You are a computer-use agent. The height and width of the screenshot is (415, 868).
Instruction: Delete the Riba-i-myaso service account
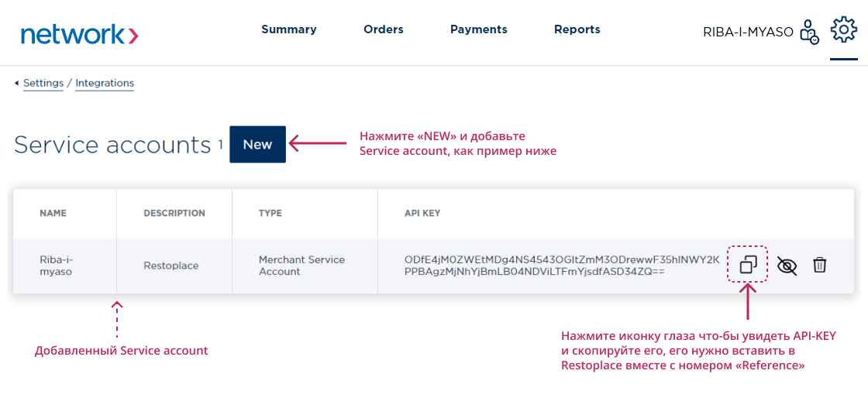(819, 265)
